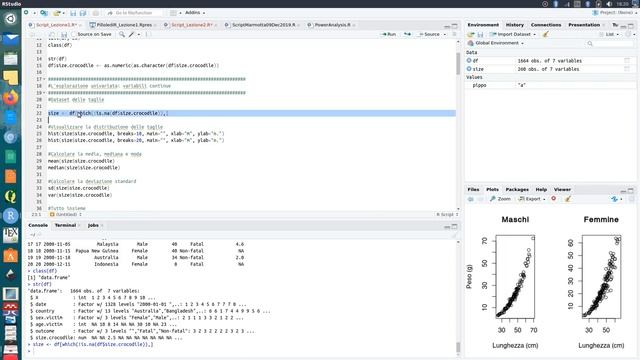Expand df object details in Environment
Viewport: 640px width, 360px height.
pyautogui.click(x=469, y=60)
